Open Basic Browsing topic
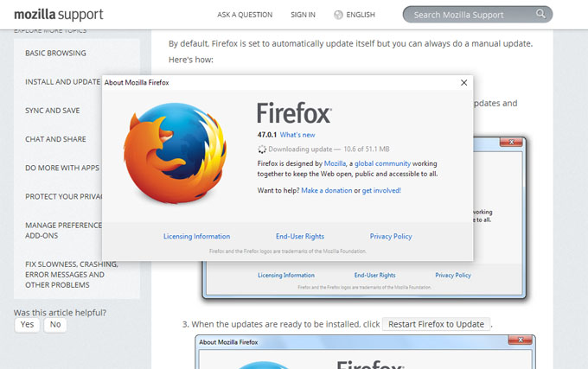 (55, 54)
